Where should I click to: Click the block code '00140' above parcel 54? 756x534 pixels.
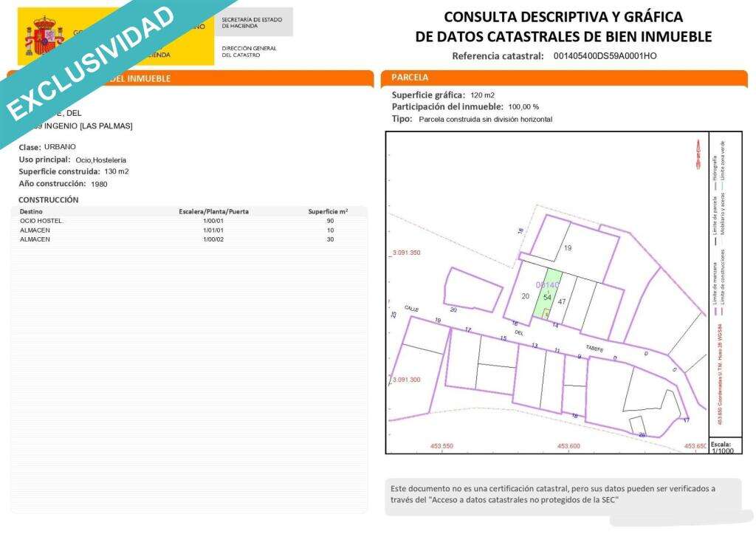pos(547,285)
